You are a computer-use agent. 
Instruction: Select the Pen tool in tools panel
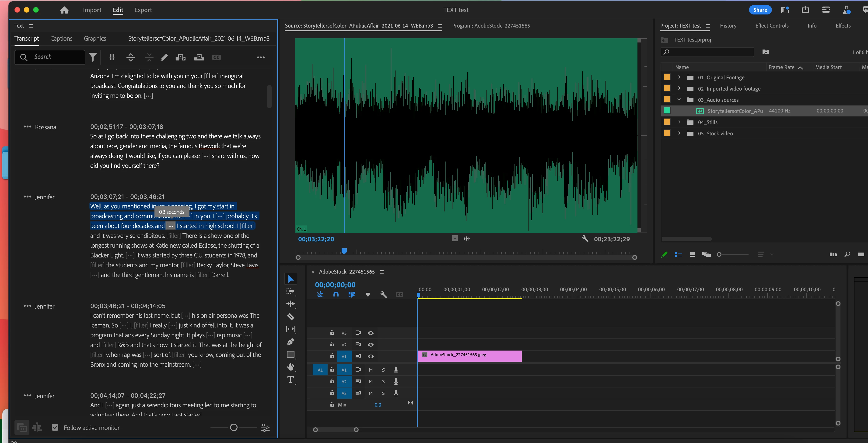pos(290,342)
